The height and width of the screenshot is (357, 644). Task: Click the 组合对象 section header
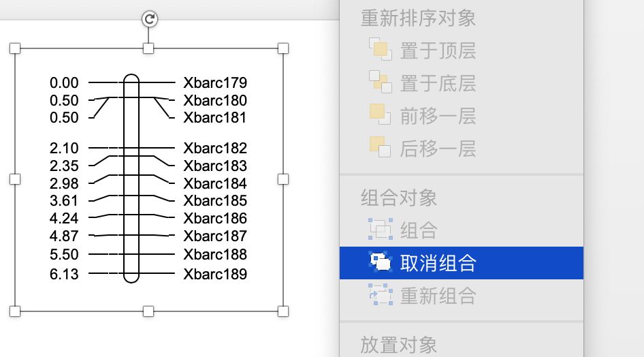pyautogui.click(x=399, y=198)
